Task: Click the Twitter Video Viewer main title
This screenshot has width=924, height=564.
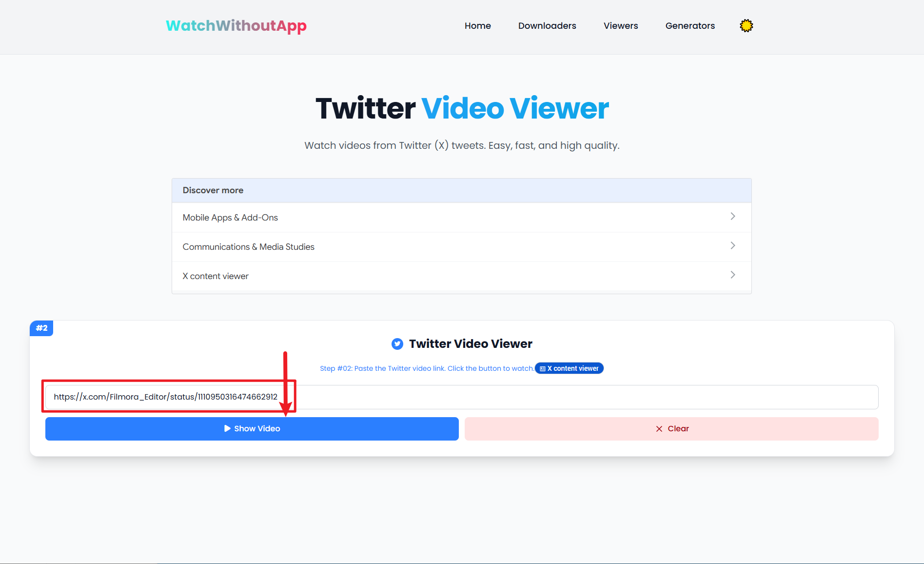Action: [x=462, y=108]
